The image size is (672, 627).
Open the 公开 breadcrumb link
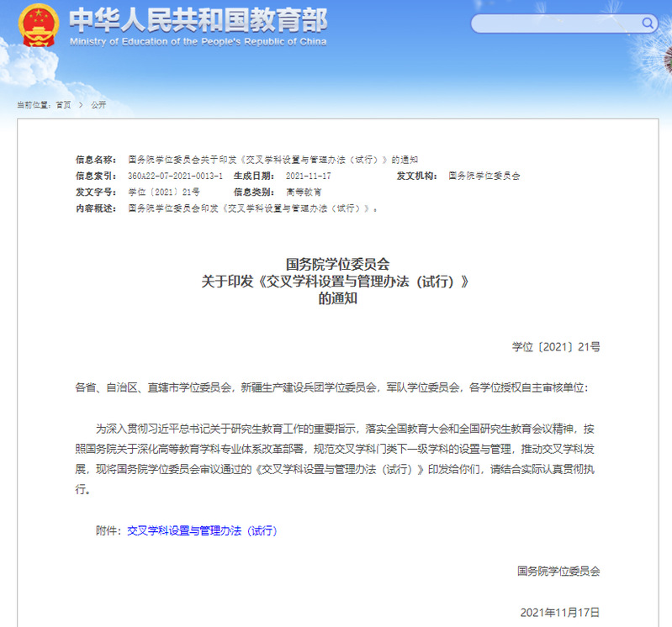tap(98, 105)
